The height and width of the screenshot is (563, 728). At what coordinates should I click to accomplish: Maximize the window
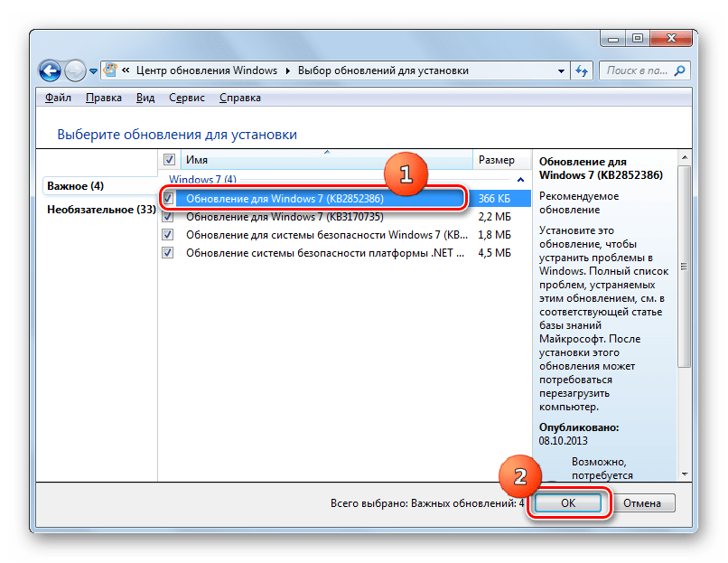click(638, 39)
